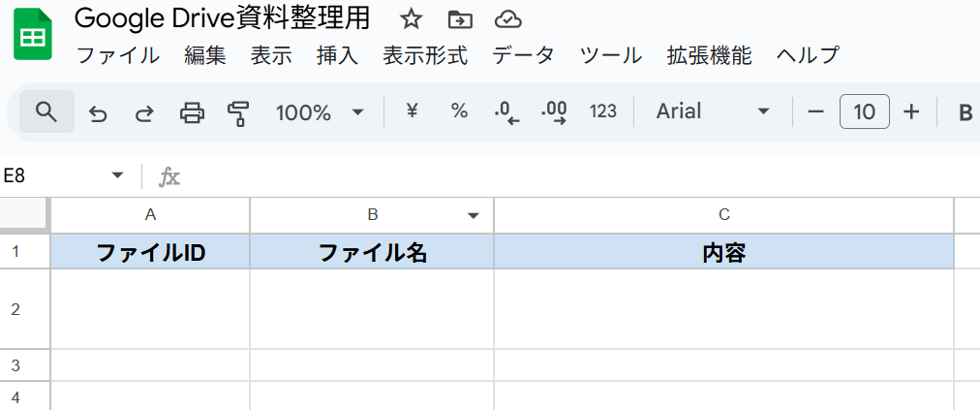Open the 拡張機能 menu
Viewport: 980px width, 410px height.
[709, 55]
